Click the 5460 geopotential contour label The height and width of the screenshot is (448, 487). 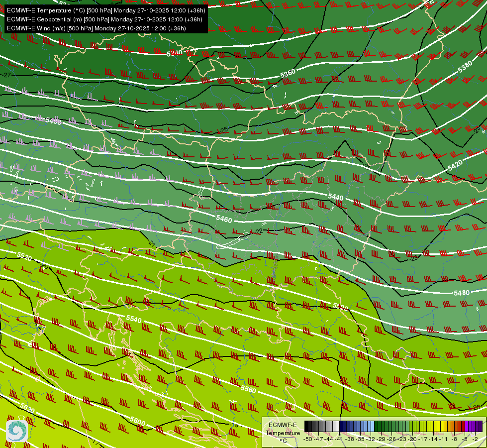click(x=224, y=219)
